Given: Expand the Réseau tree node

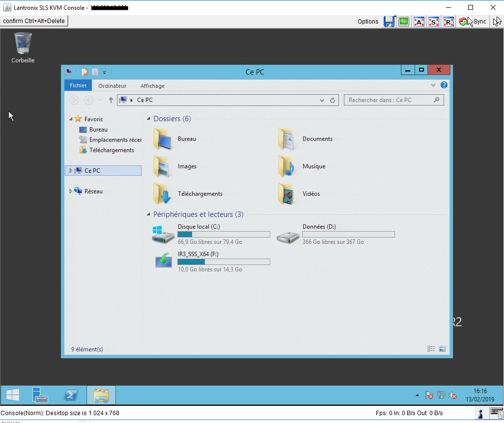Looking at the screenshot, I should [x=71, y=191].
